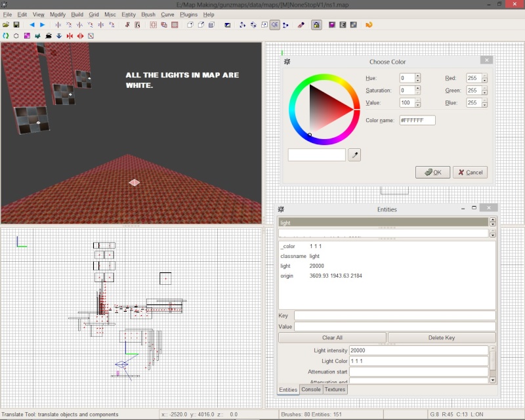
Task: Toggle texture lock padlock icon
Action: click(316, 25)
